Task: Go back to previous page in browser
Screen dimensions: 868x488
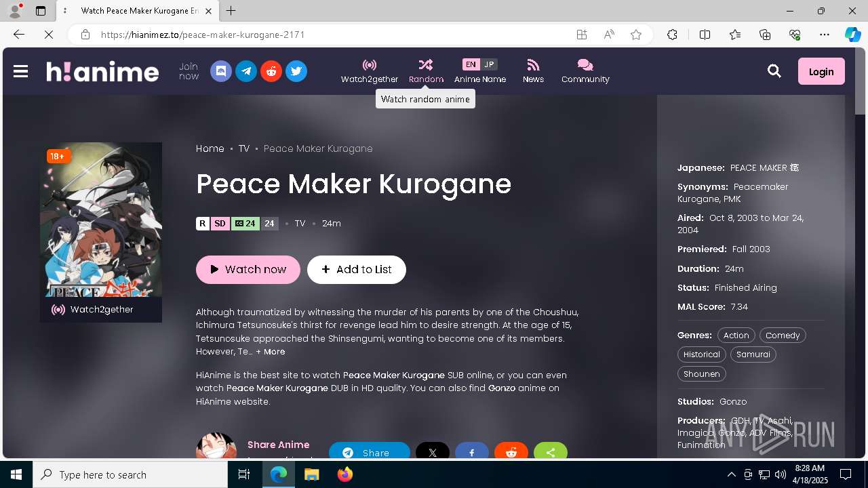Action: tap(18, 35)
